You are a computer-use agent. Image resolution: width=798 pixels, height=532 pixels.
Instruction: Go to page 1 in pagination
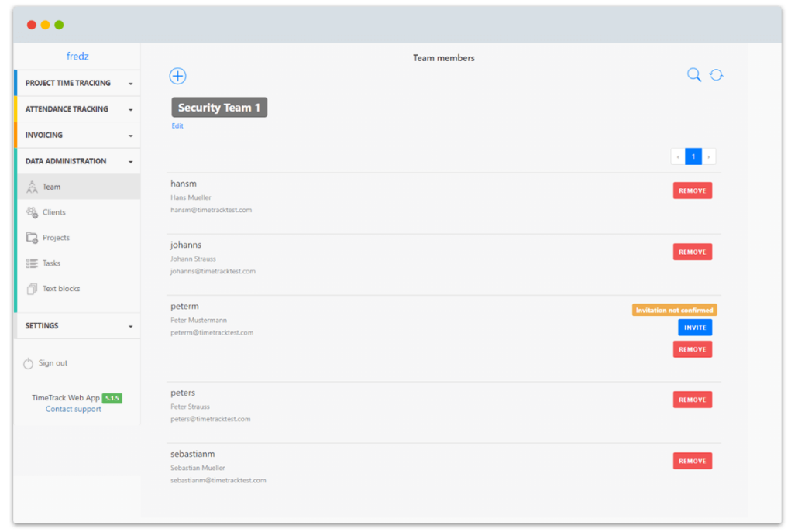click(x=693, y=156)
